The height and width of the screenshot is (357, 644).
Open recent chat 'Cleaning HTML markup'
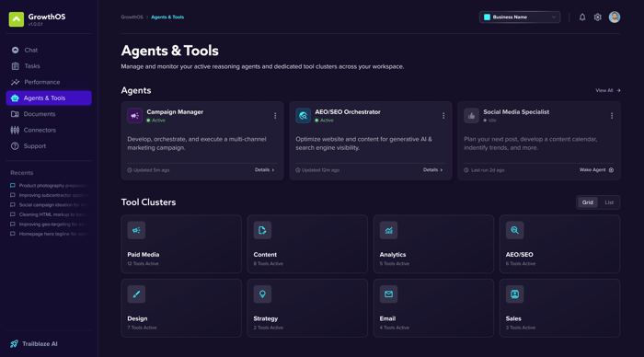(x=50, y=214)
